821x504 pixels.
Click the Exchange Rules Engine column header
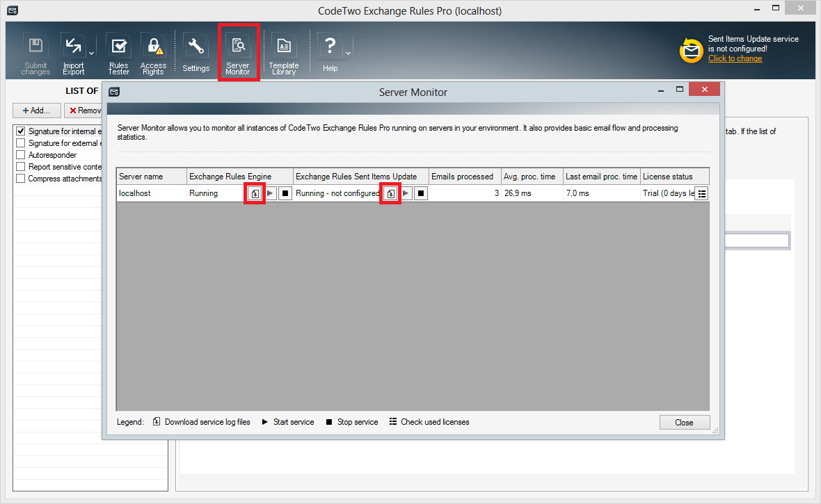click(240, 177)
